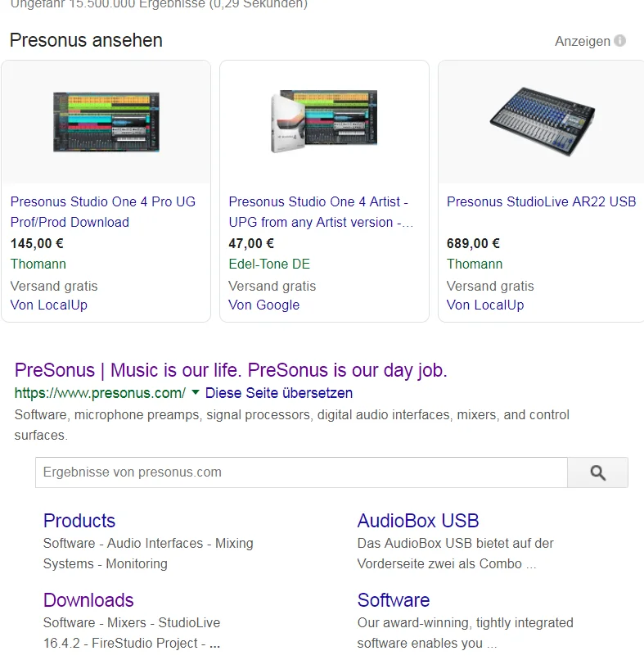Open Studio One 4 Artist product image
Image resolution: width=644 pixels, height=669 pixels.
[x=324, y=121]
